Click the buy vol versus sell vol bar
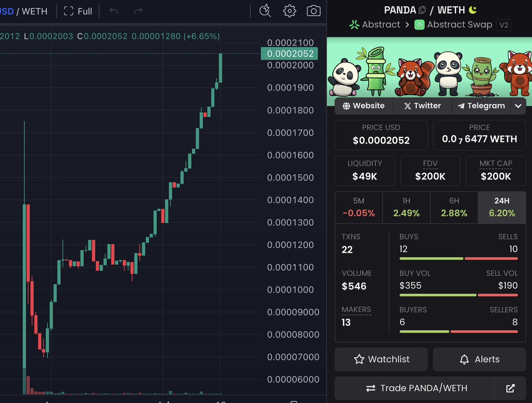The image size is (532, 403). 459,295
